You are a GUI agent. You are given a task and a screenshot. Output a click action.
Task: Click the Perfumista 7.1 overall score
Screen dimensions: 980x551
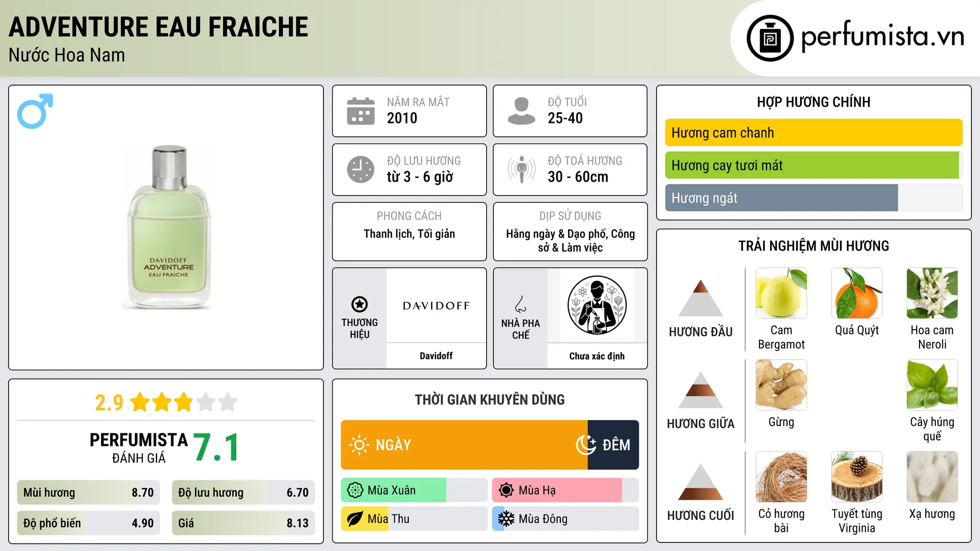(x=165, y=447)
